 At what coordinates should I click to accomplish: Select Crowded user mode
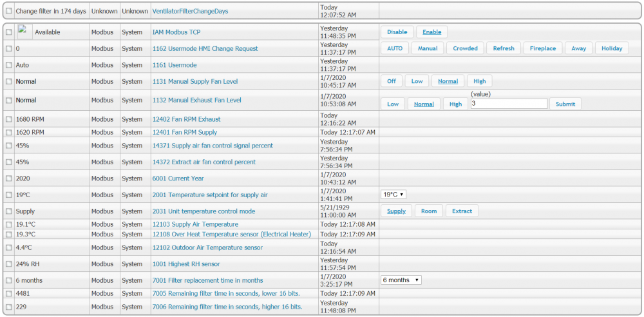coord(465,48)
